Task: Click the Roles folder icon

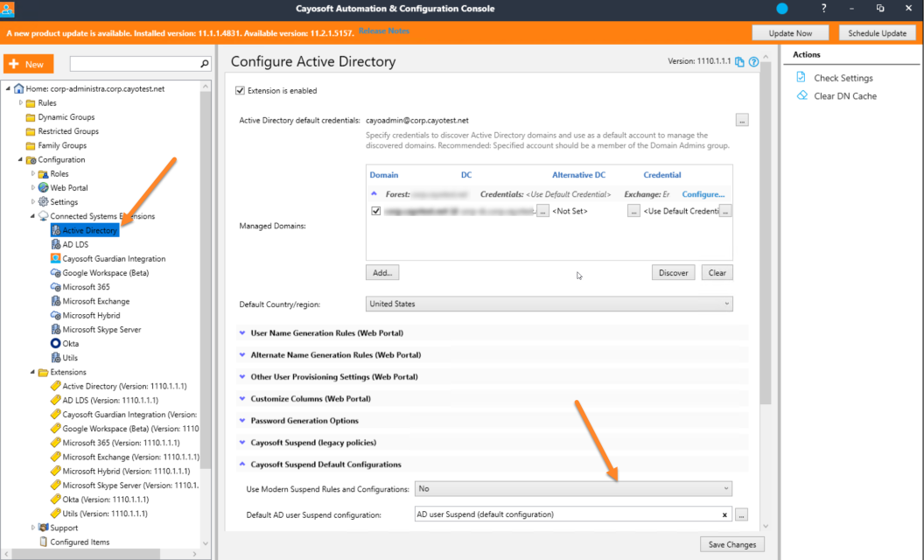Action: (x=43, y=174)
